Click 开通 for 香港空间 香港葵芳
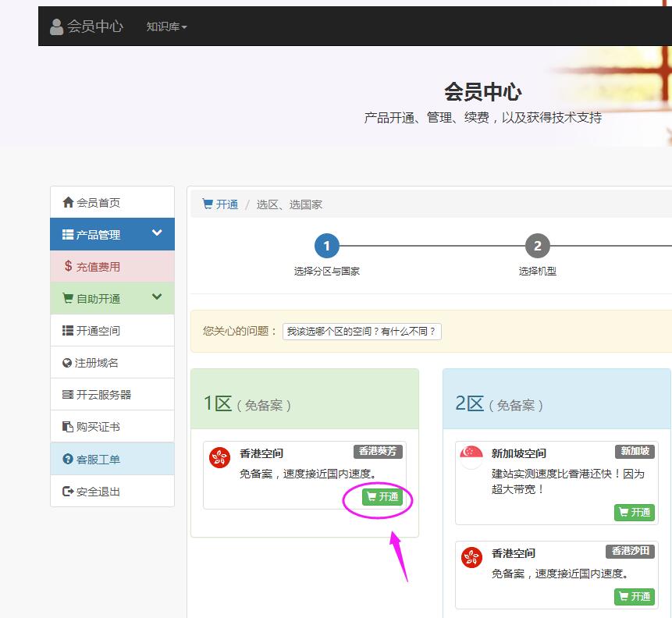This screenshot has height=618, width=672. (382, 497)
